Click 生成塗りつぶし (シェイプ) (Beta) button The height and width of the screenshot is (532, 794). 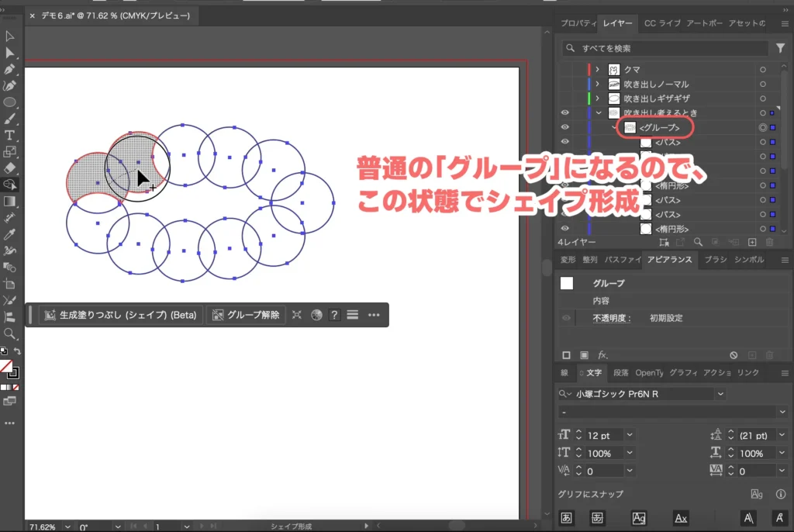point(122,315)
